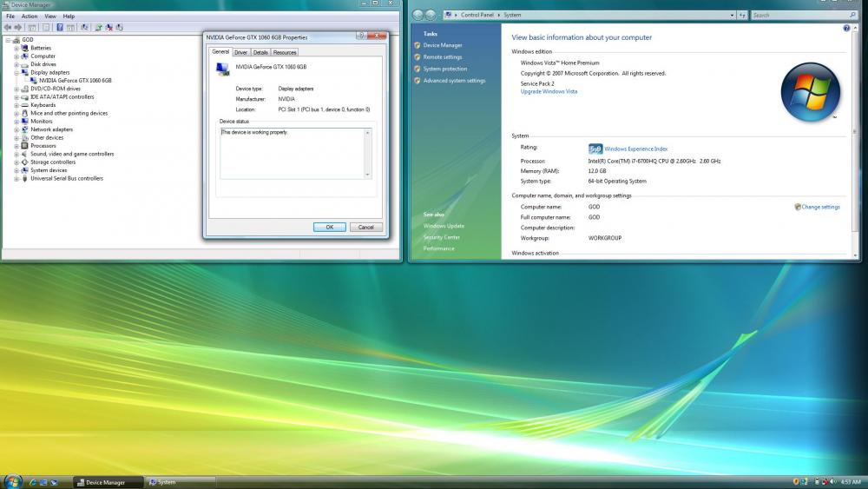Open the Windows Start orb
Viewport: 868px width, 489px height.
click(12, 481)
